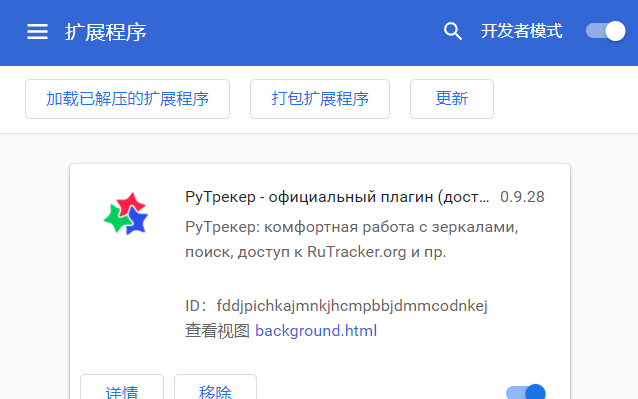
Task: Click the version number 0.9.28
Action: (522, 197)
